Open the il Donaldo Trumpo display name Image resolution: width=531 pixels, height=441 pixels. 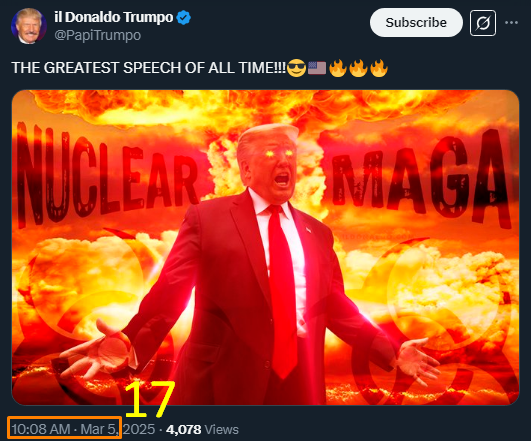[x=114, y=17]
